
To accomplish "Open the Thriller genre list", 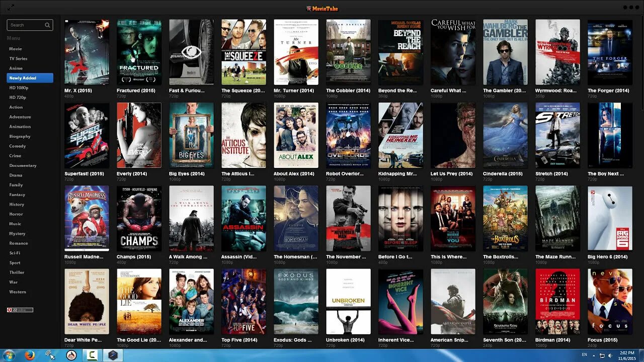I will [17, 273].
